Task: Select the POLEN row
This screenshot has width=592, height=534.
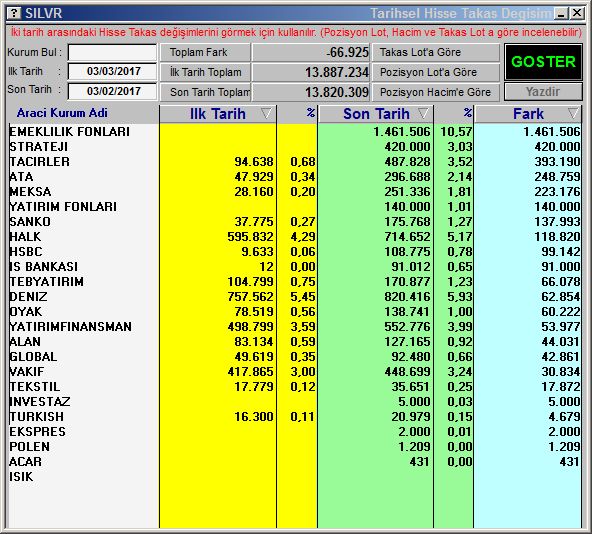Action: pyautogui.click(x=294, y=447)
